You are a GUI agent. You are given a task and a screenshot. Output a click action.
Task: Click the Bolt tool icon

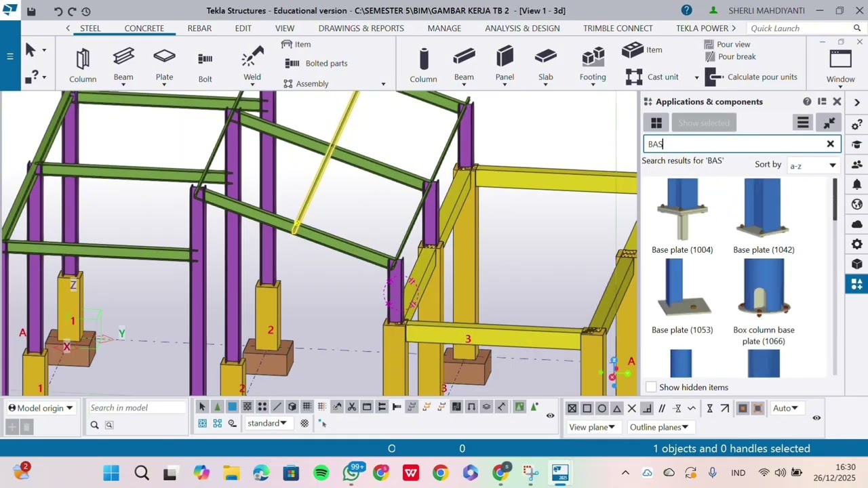point(205,59)
